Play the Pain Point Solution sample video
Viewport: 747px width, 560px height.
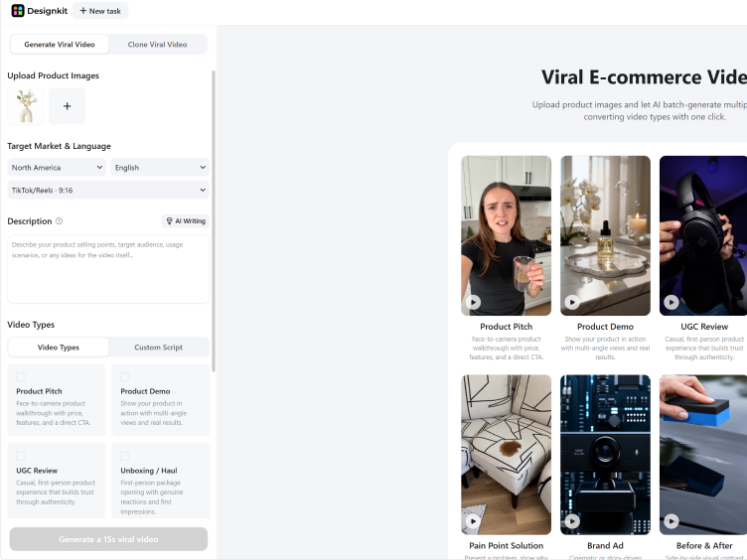coord(473,521)
